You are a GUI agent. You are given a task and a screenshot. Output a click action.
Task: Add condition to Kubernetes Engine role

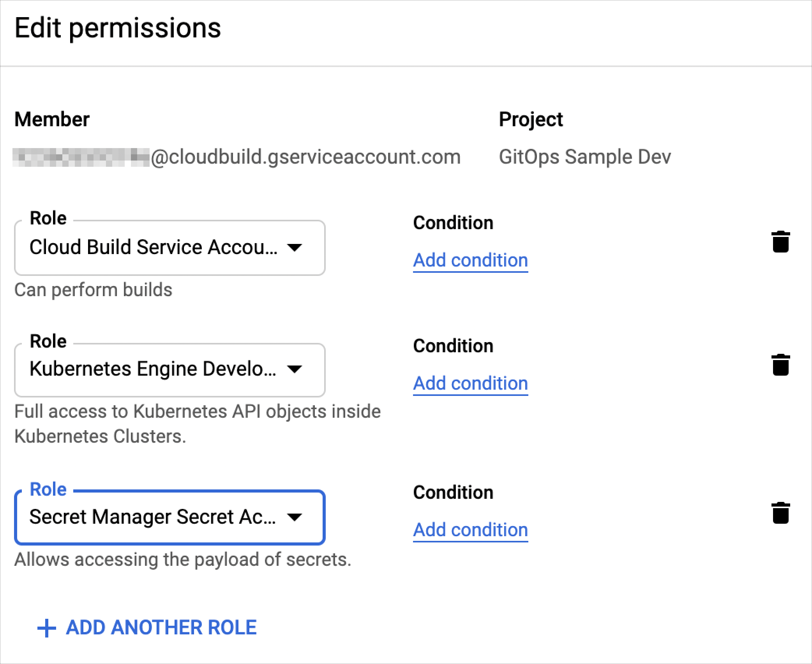point(470,383)
